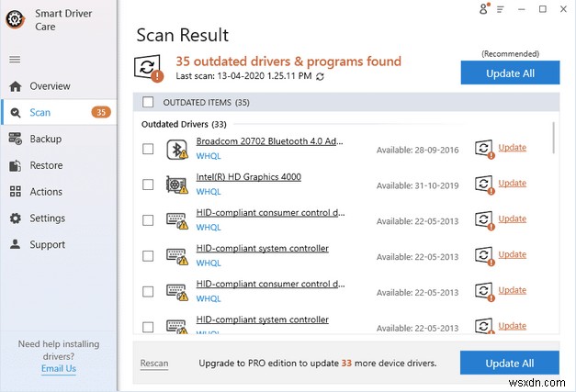Go to the Overview page
Image resolution: width=576 pixels, height=392 pixels.
click(50, 86)
